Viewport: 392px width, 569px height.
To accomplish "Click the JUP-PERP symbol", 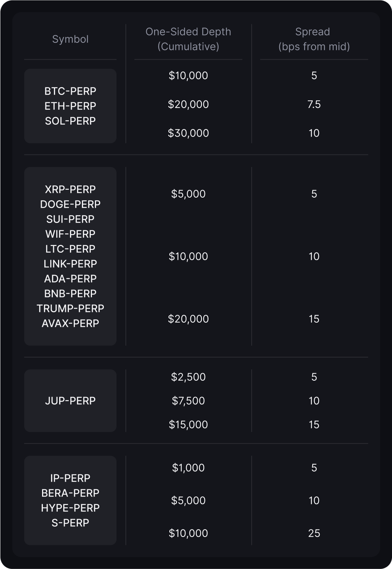I will click(x=70, y=401).
